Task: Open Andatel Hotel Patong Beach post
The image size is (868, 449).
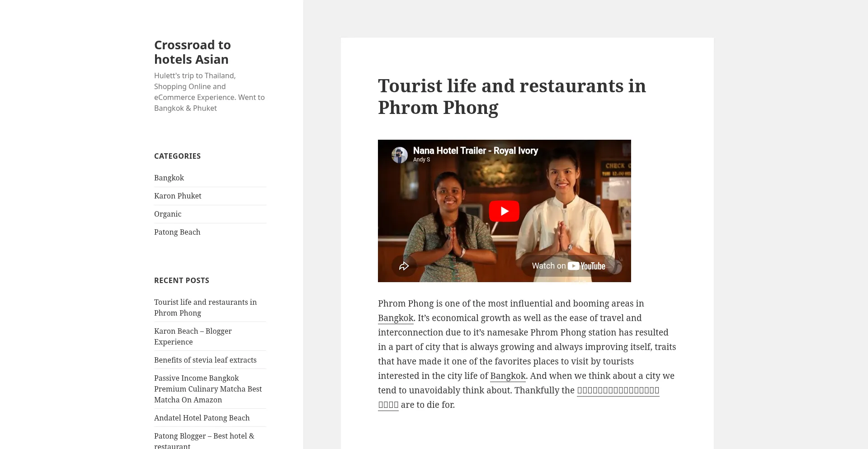Action: pos(202,418)
